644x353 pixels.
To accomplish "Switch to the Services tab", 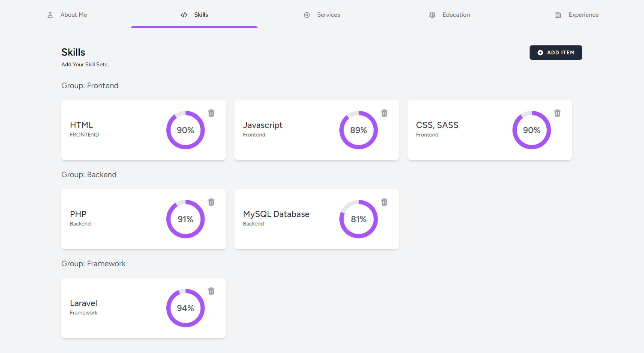I will 328,15.
